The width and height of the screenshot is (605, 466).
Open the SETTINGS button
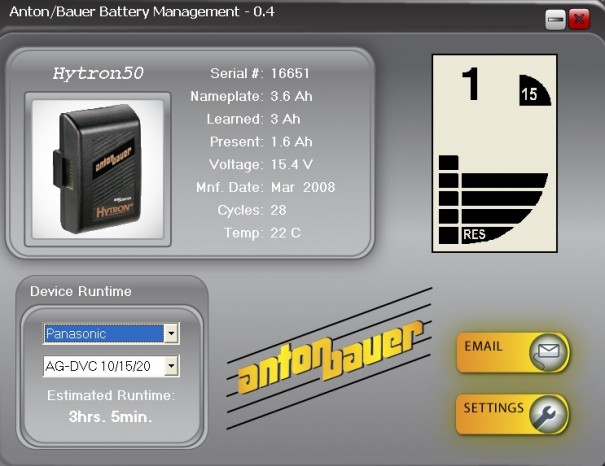[x=512, y=415]
